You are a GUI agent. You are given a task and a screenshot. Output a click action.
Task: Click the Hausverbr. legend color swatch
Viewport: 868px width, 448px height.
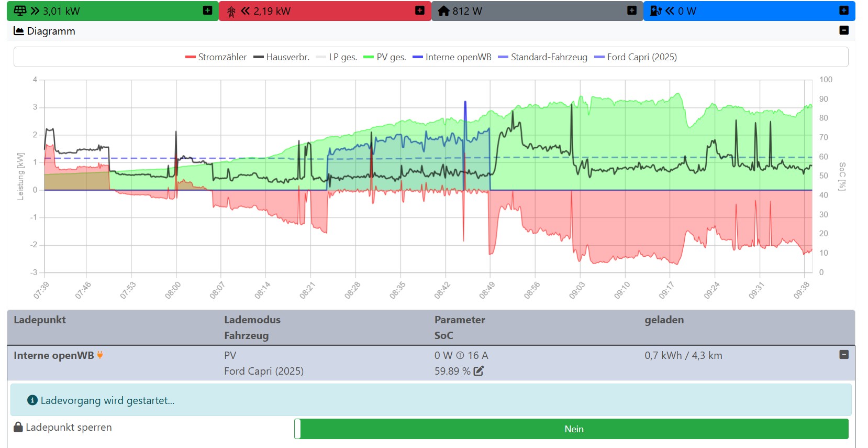click(x=258, y=57)
